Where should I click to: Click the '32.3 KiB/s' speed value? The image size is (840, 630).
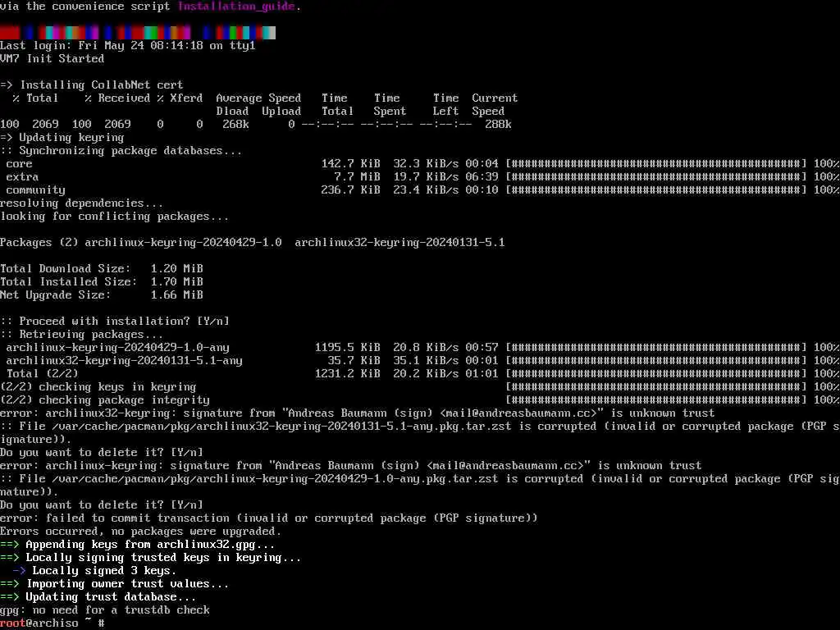pyautogui.click(x=426, y=164)
